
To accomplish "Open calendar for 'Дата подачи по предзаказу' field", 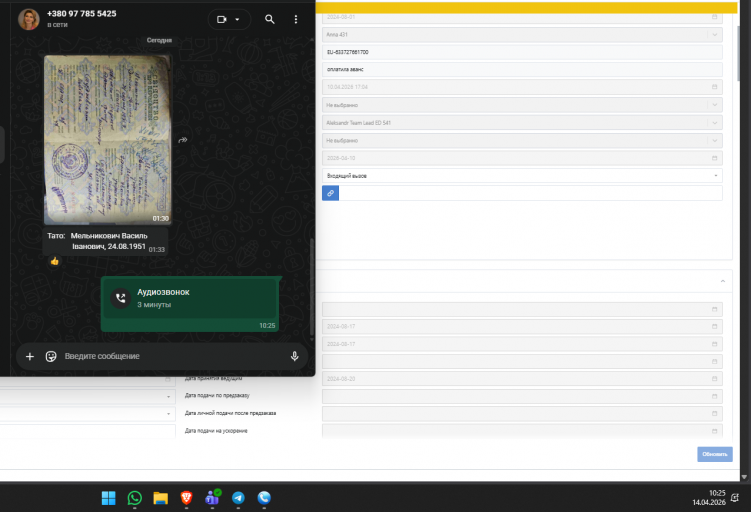I will click(714, 396).
